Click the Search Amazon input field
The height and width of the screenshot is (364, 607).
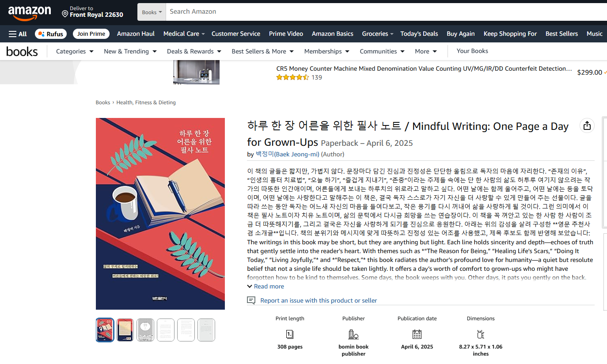pyautogui.click(x=387, y=12)
